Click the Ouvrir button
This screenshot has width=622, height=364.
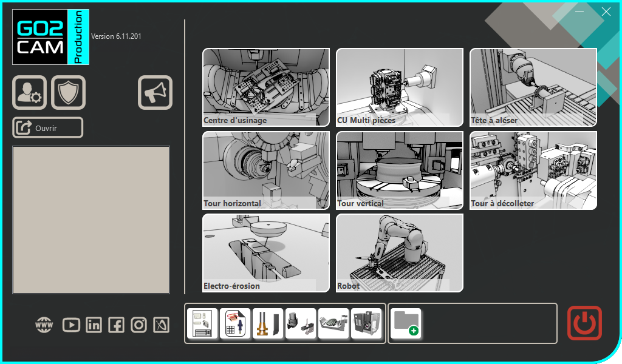coord(47,127)
